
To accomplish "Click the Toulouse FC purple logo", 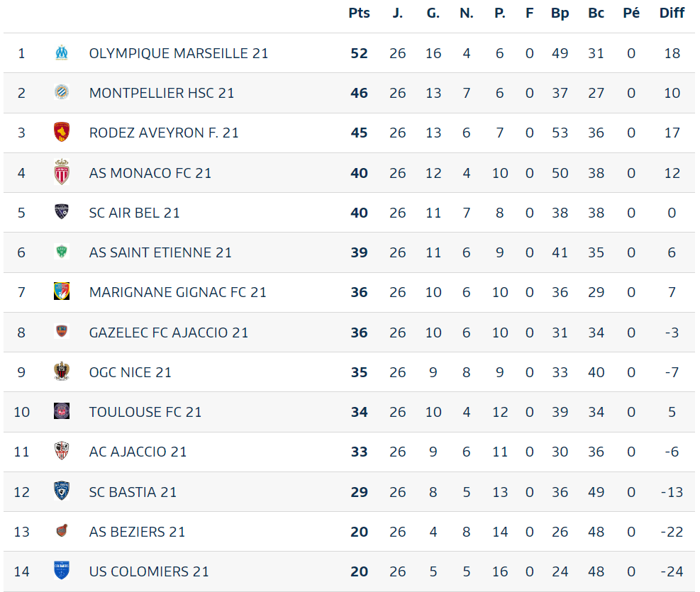I will pyautogui.click(x=62, y=411).
